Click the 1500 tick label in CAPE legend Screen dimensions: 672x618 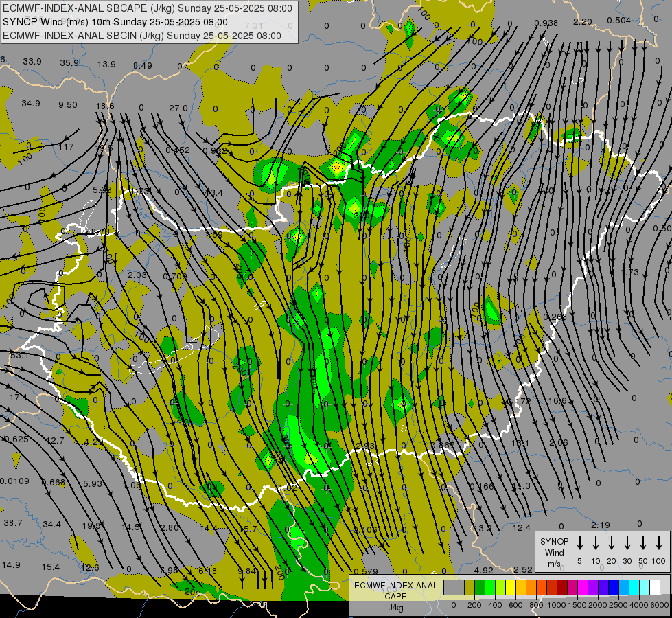(x=577, y=605)
